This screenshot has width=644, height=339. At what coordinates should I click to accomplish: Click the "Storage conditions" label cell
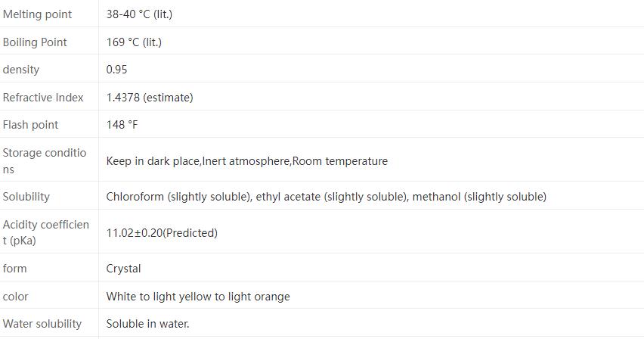[45, 161]
